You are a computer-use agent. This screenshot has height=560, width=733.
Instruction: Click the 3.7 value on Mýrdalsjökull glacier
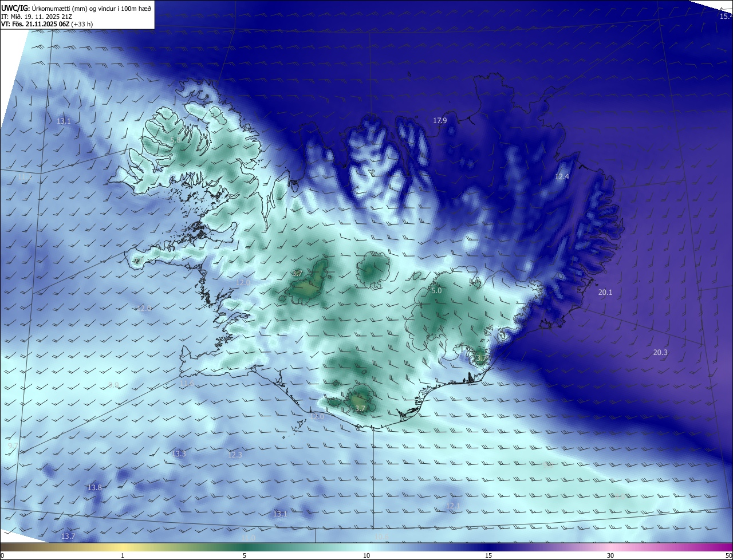point(360,408)
